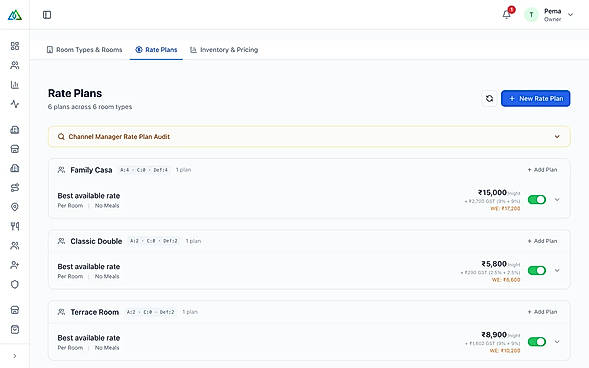Open the shield security icon in the sidebar
Screen dimensions: 589x368
click(x=15, y=284)
